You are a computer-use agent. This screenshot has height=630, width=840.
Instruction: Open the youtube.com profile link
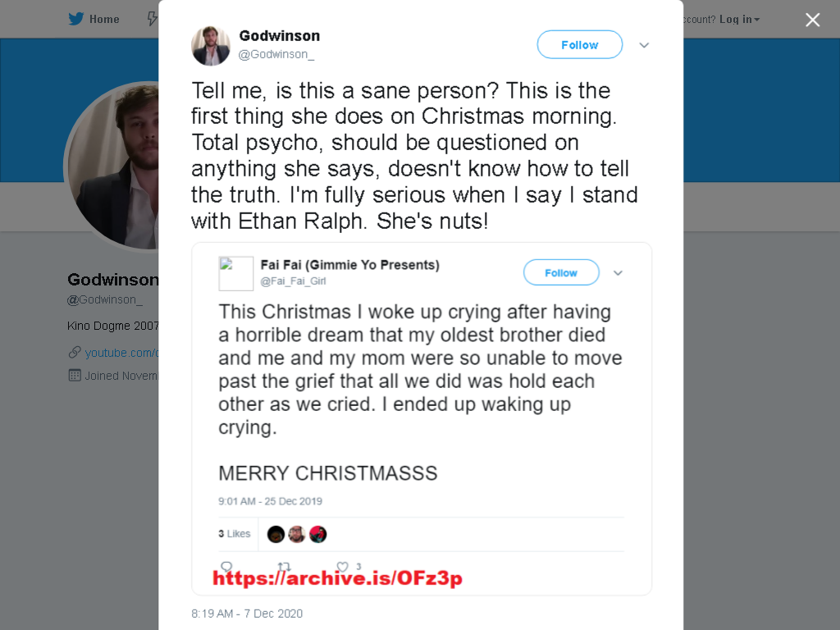(121, 353)
